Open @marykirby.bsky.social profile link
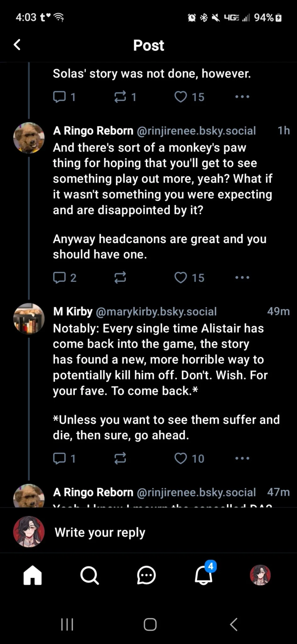 [156, 312]
